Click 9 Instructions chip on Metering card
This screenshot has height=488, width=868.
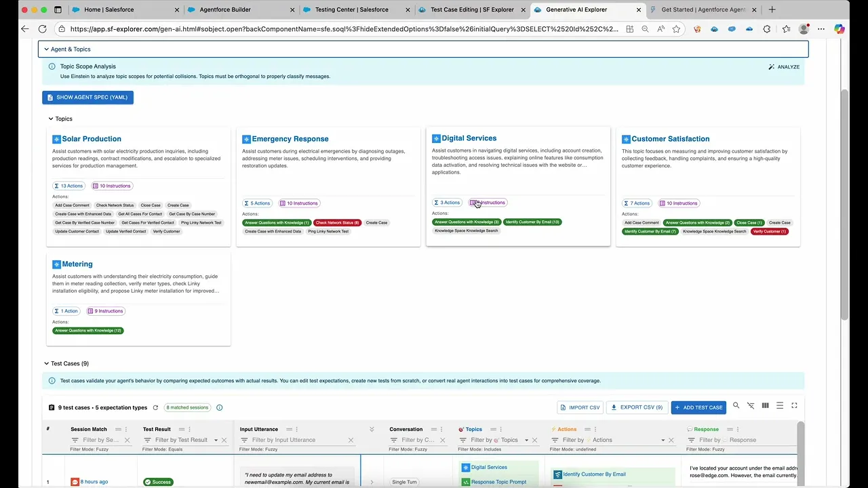pos(106,311)
